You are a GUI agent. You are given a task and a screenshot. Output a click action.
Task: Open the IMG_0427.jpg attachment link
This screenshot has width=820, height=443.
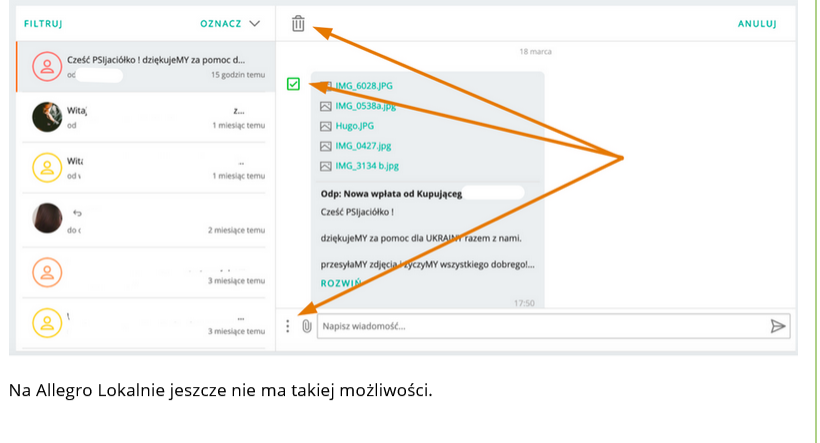click(x=362, y=146)
